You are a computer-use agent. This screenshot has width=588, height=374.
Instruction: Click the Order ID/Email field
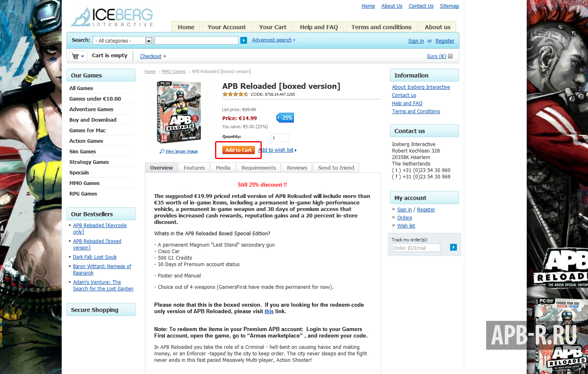click(416, 248)
